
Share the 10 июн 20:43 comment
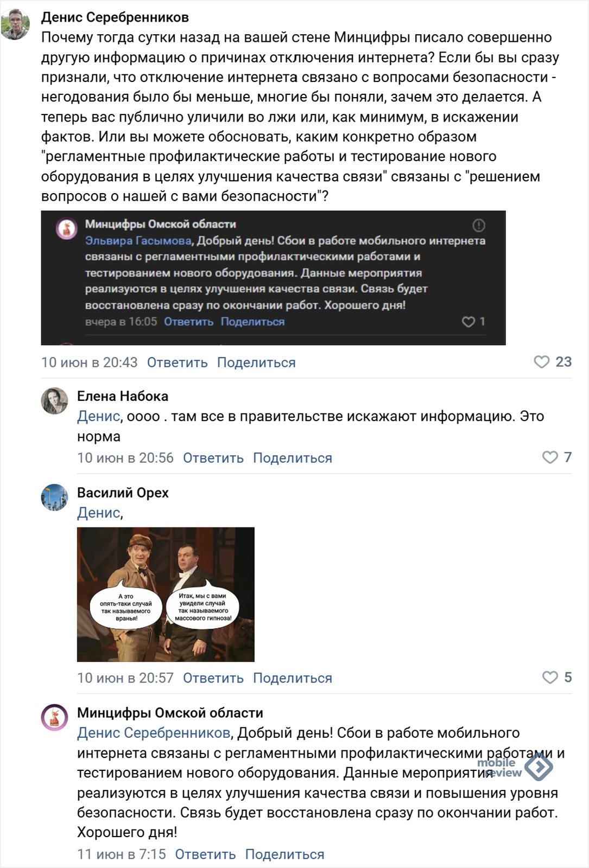tap(256, 362)
